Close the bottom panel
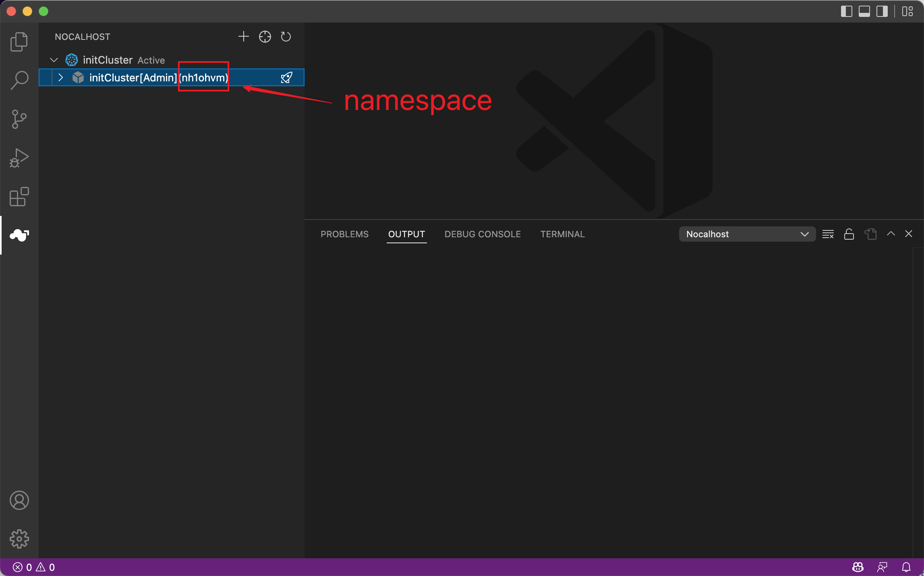Screen dimensions: 924x576 (x=909, y=234)
